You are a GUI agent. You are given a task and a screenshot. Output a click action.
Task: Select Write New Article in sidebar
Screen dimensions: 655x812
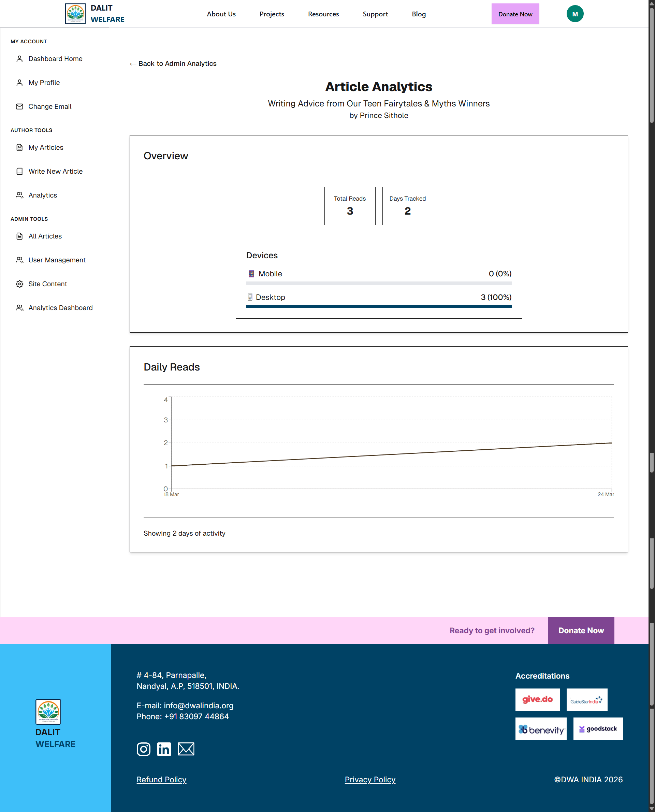55,171
